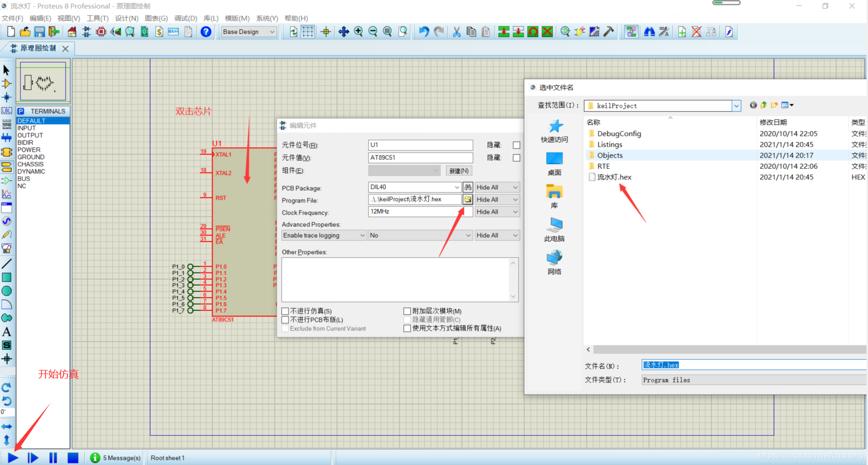
Task: Open Hide All dropdown for Program File
Action: 497,200
